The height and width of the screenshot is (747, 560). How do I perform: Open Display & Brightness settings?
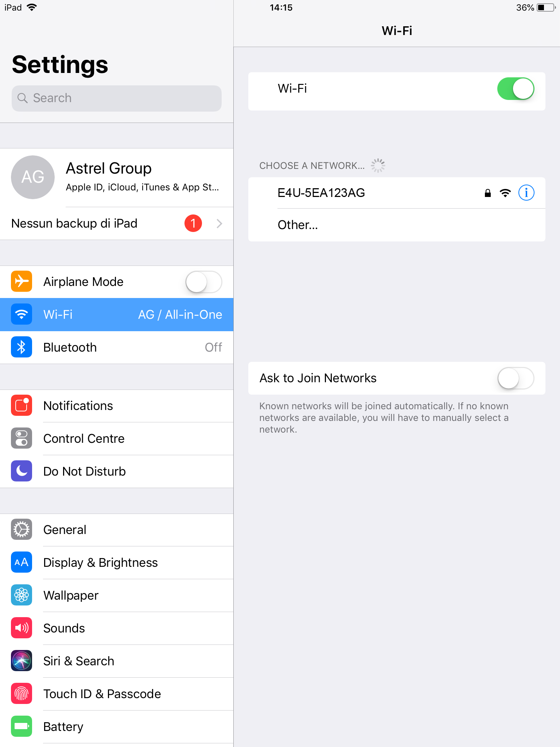117,562
